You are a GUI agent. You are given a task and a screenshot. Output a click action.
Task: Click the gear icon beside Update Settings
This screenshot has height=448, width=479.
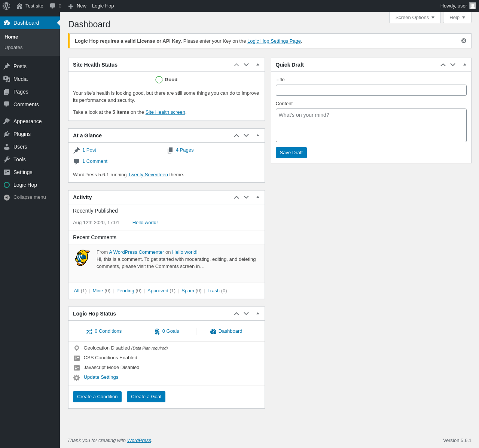pyautogui.click(x=77, y=378)
